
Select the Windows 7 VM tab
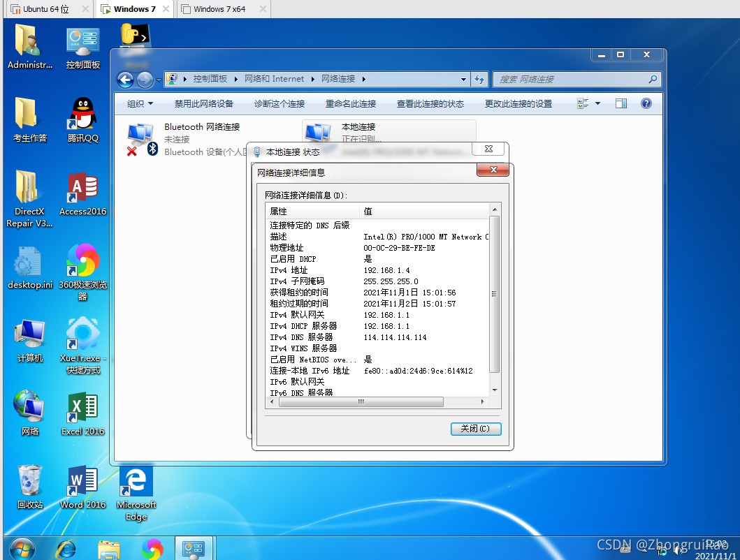tap(134, 9)
